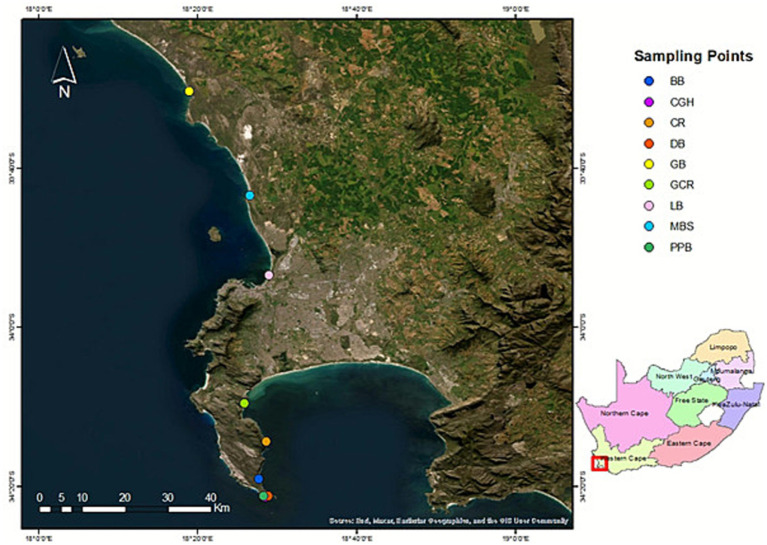The width and height of the screenshot is (767, 545).
Task: Click the MBS legend label
Action: [x=682, y=227]
